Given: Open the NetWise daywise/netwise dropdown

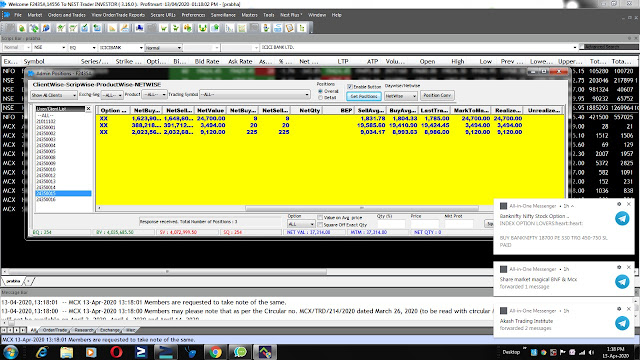Looking at the screenshot, I should click(x=401, y=96).
